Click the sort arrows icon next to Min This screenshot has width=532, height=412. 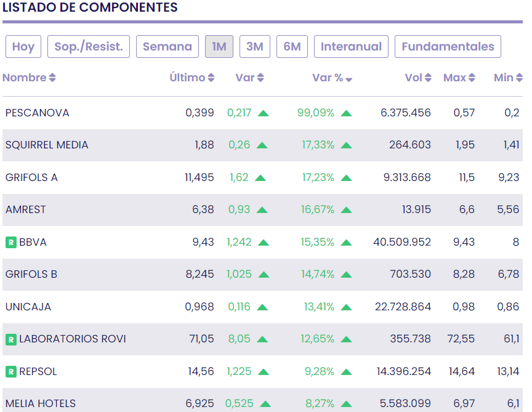click(x=519, y=78)
